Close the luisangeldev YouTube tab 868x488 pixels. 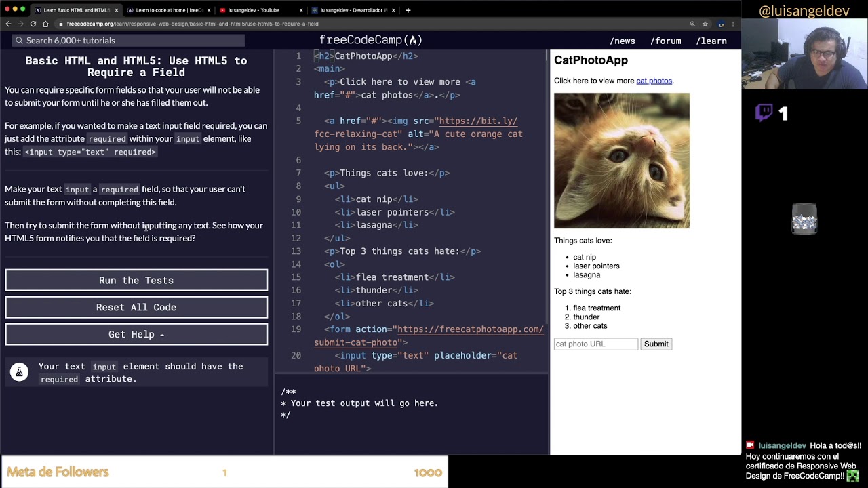point(301,10)
